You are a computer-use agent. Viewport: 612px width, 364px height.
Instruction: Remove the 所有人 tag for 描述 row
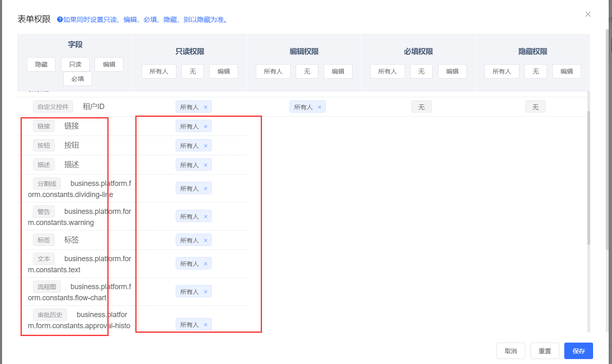tap(206, 165)
